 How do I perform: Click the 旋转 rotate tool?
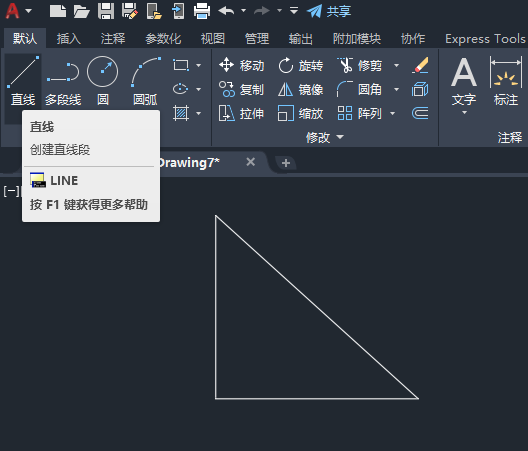(x=301, y=65)
